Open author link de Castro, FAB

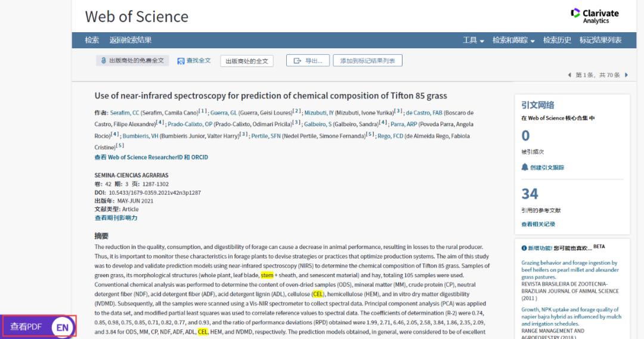point(425,113)
